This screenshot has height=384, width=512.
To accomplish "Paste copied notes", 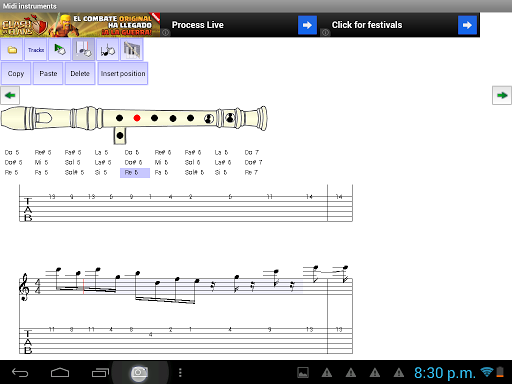I will tap(48, 74).
